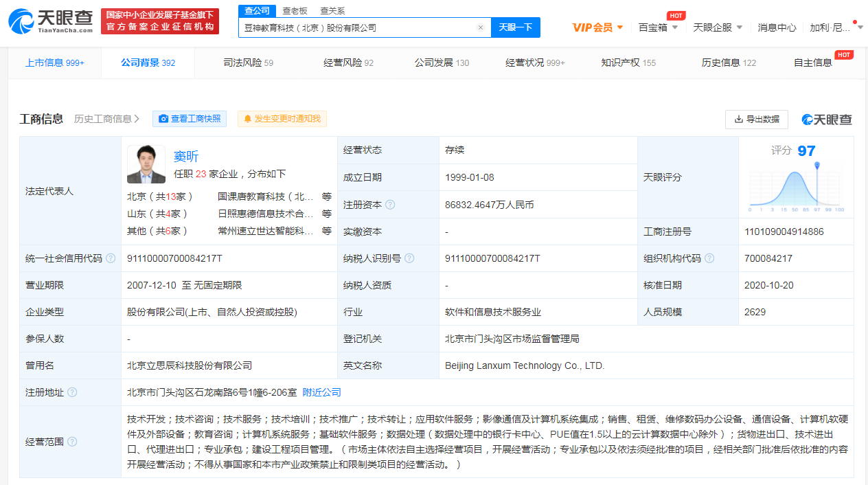Open the 经营风险 tab

348,63
